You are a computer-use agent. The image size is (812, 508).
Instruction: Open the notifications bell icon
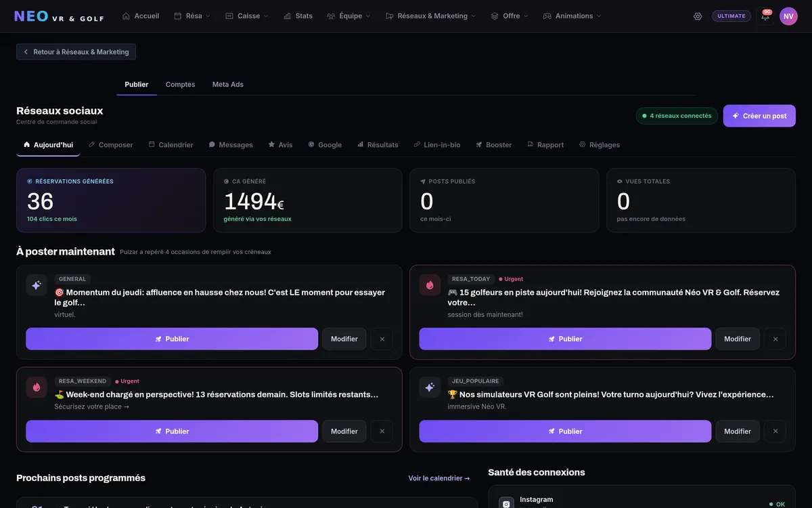click(x=765, y=16)
